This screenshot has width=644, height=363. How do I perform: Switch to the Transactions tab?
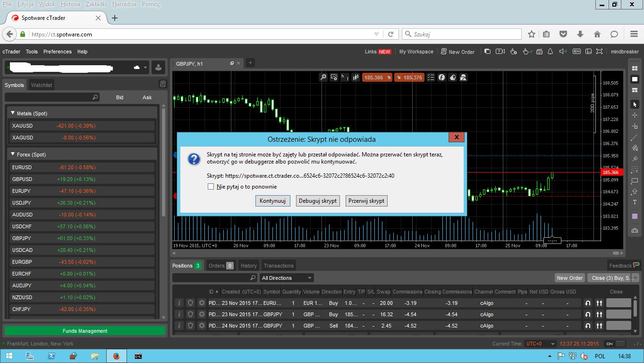coord(279,266)
